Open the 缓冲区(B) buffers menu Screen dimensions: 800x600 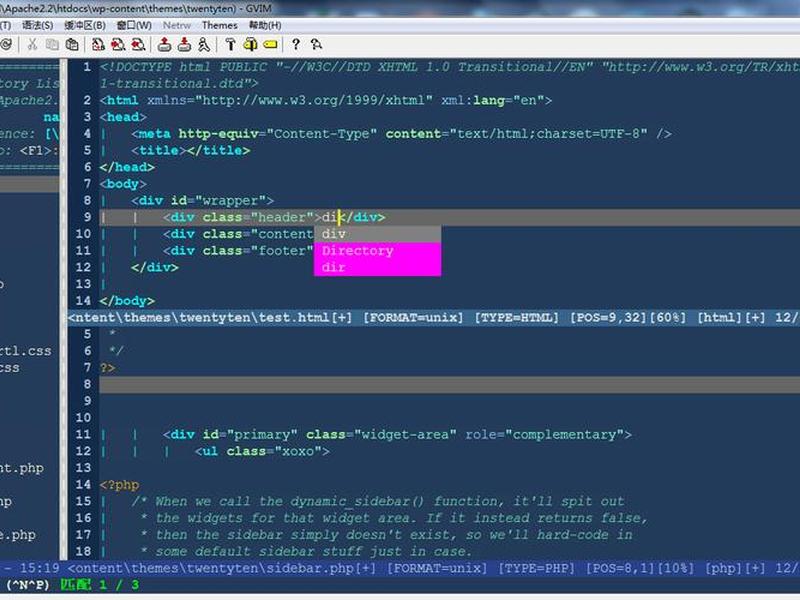coord(85,25)
